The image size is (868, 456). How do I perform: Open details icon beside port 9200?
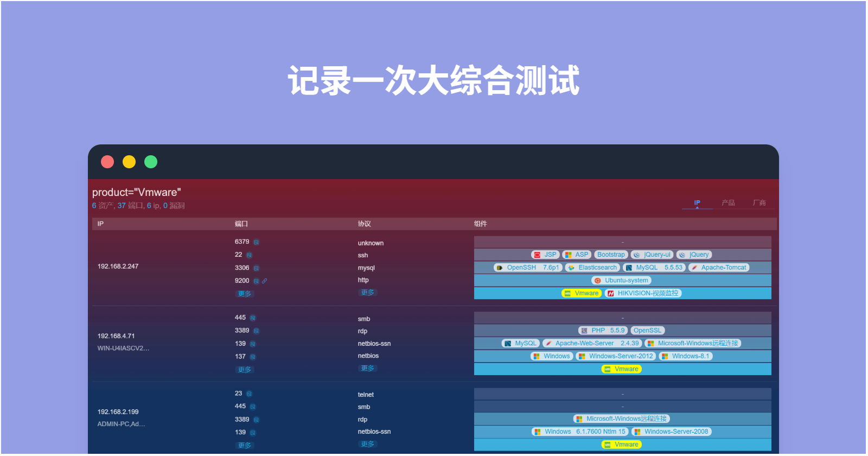point(256,281)
